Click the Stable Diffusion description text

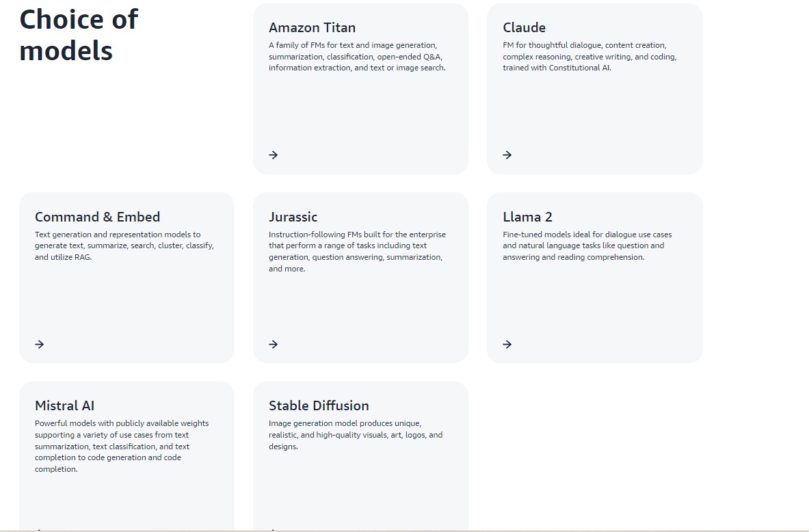(356, 435)
